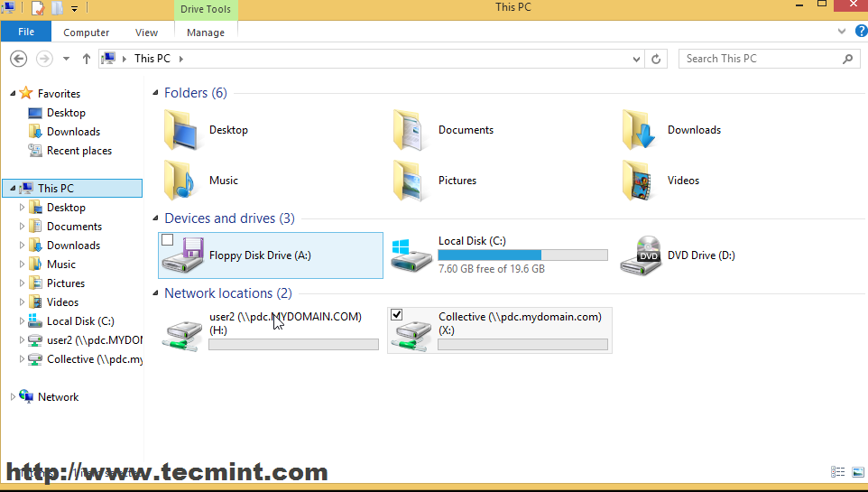This screenshot has height=492, width=868.
Task: Go forward with the Forward arrow
Action: [44, 58]
